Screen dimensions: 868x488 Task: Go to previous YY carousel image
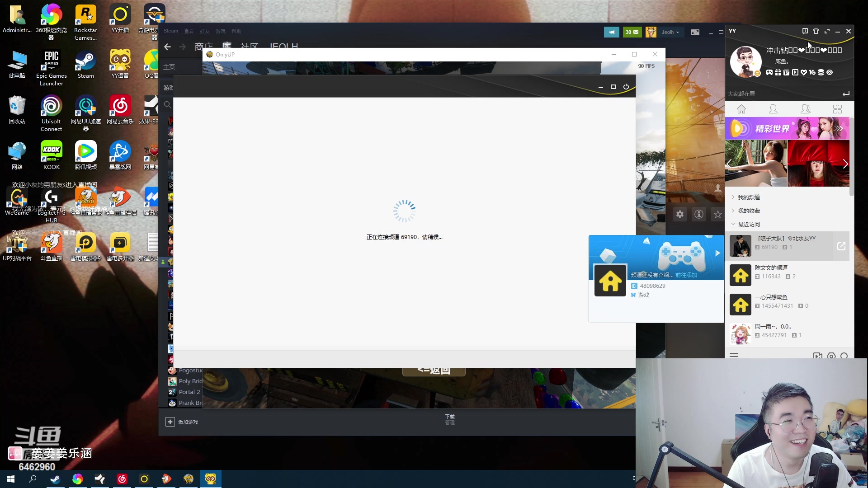pyautogui.click(x=729, y=164)
